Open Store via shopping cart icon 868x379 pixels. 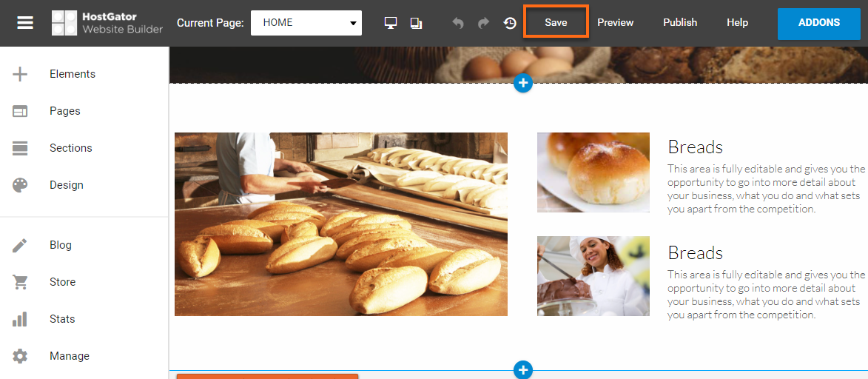pyautogui.click(x=20, y=282)
